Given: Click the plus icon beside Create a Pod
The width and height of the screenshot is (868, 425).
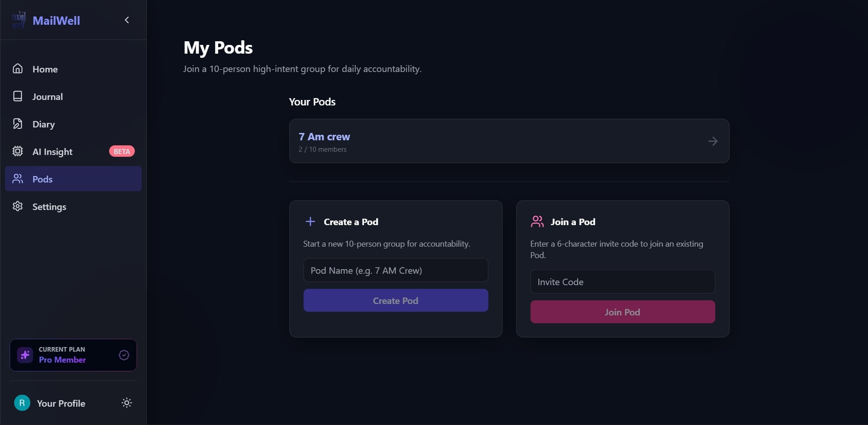Looking at the screenshot, I should click(310, 222).
